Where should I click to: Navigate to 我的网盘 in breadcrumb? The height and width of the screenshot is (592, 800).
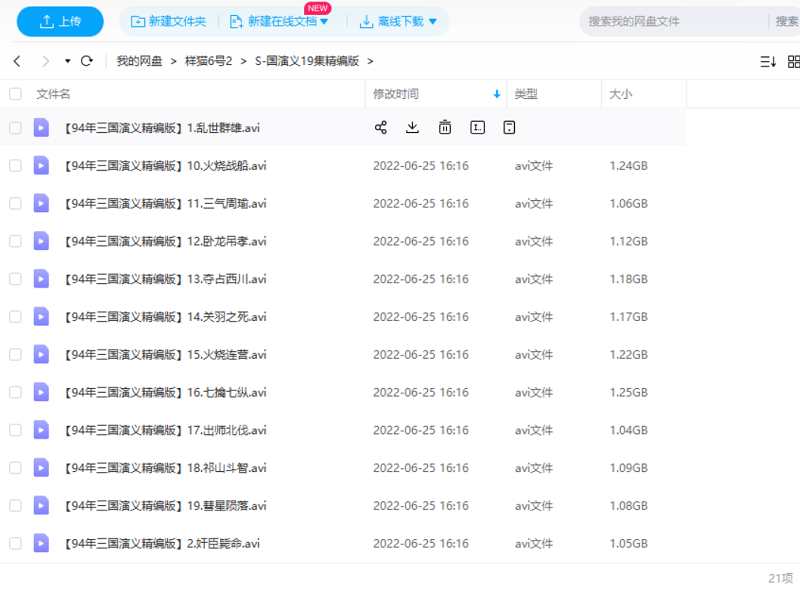[x=138, y=61]
